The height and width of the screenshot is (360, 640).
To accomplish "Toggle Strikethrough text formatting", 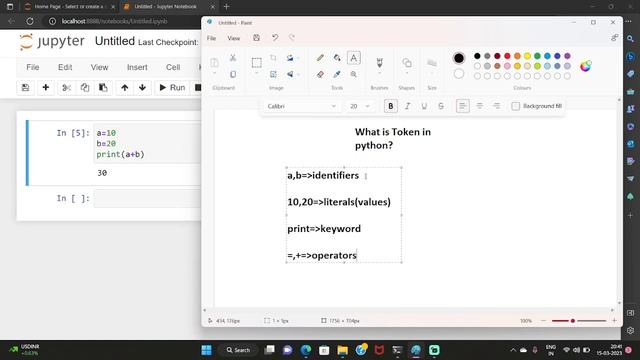I will (x=441, y=106).
